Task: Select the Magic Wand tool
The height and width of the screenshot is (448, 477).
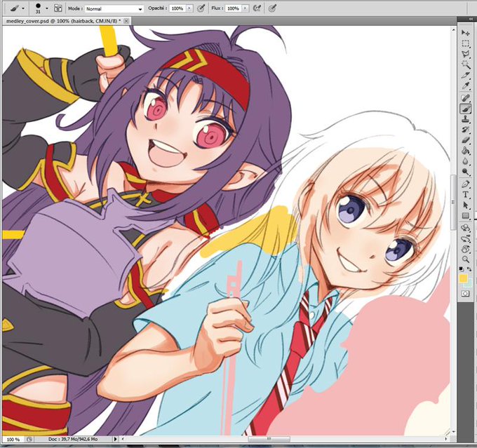Action: click(x=466, y=65)
